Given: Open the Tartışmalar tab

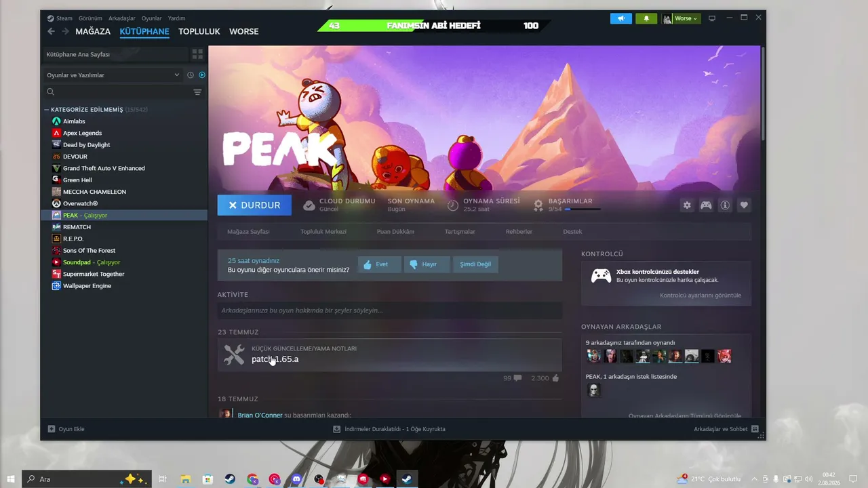Looking at the screenshot, I should point(460,232).
